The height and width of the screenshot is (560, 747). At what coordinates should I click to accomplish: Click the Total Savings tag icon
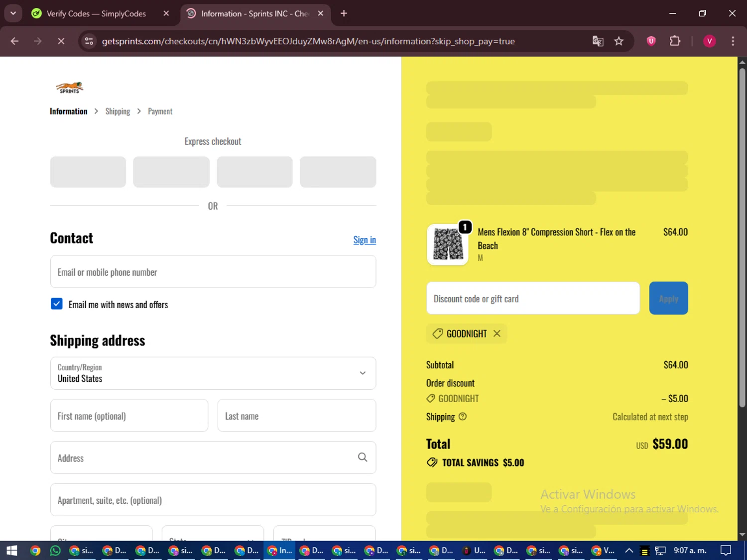pos(432,462)
